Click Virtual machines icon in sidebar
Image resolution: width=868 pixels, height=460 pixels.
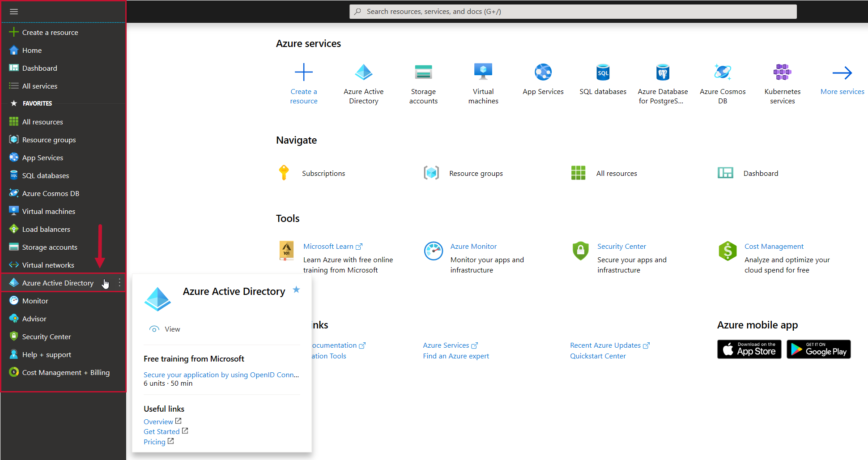(x=14, y=211)
